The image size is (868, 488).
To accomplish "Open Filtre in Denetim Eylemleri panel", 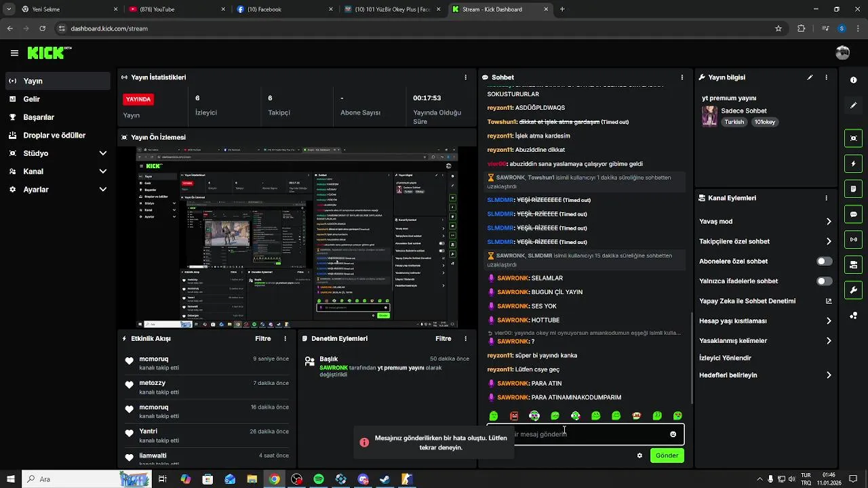I will pos(443,338).
